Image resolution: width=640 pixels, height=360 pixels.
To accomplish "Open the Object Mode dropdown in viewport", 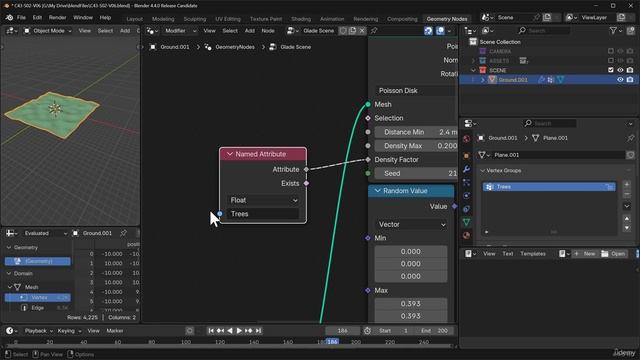I will click(x=47, y=31).
